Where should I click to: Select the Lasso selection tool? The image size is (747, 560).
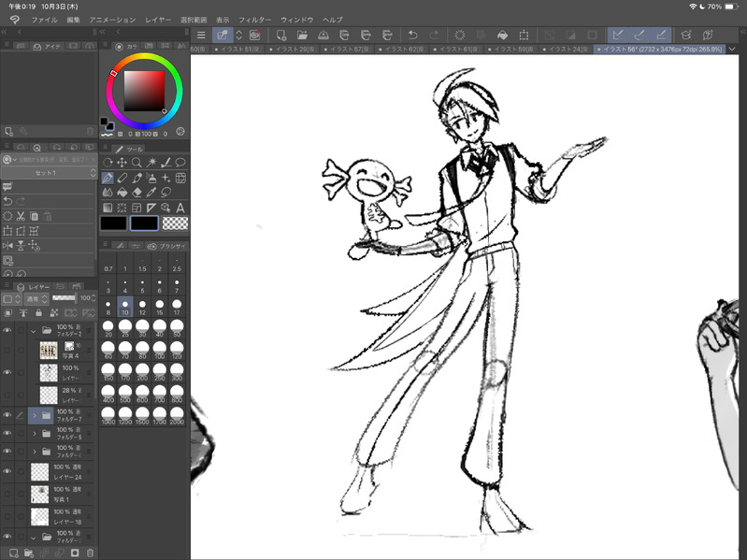pos(166,193)
